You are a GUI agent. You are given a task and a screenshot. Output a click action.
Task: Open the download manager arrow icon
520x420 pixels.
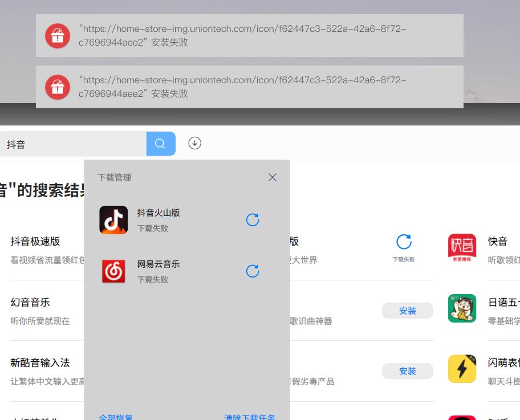coord(194,143)
